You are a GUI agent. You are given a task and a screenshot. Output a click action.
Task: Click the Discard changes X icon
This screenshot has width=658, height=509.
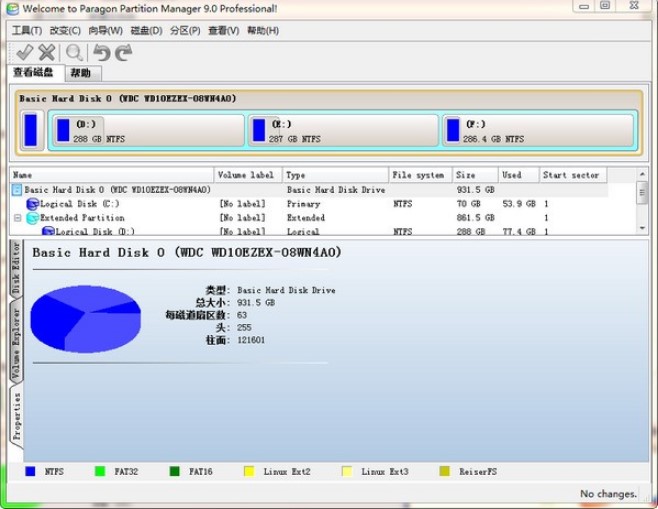point(47,52)
